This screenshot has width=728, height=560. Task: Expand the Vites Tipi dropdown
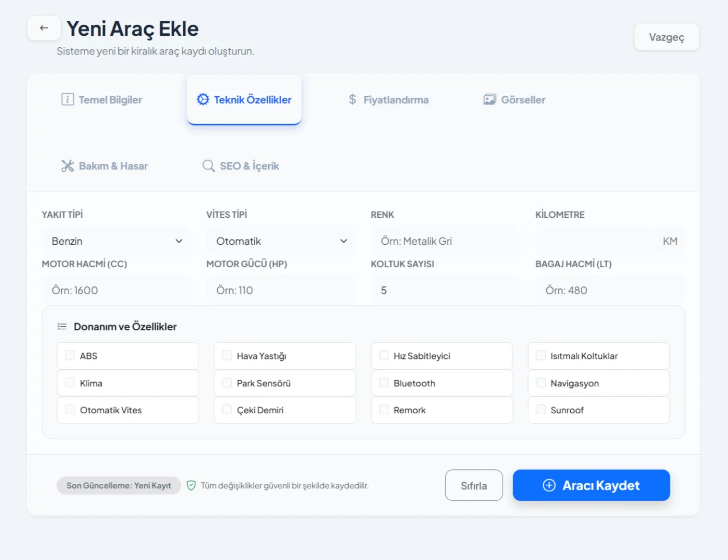(x=281, y=241)
